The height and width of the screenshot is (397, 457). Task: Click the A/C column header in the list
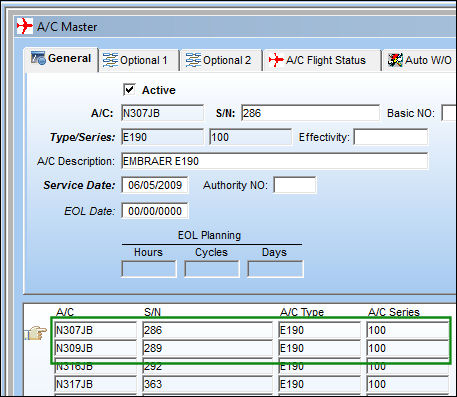click(x=65, y=312)
